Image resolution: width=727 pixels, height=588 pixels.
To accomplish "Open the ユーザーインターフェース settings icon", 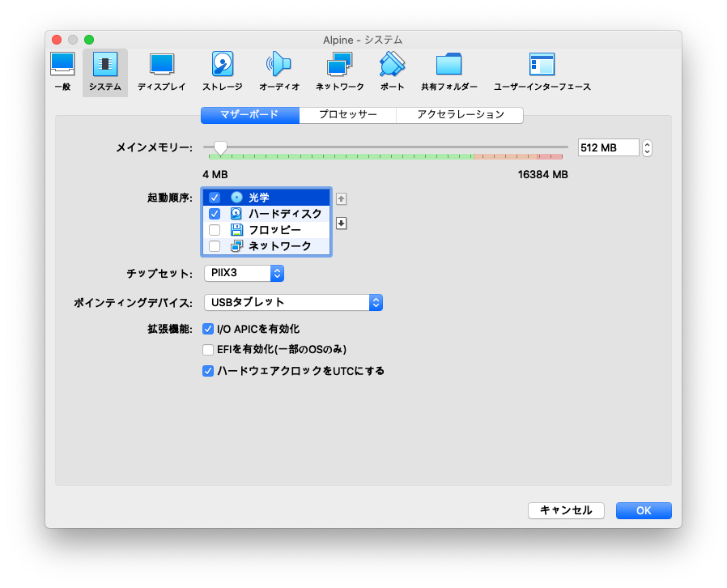I will [542, 72].
